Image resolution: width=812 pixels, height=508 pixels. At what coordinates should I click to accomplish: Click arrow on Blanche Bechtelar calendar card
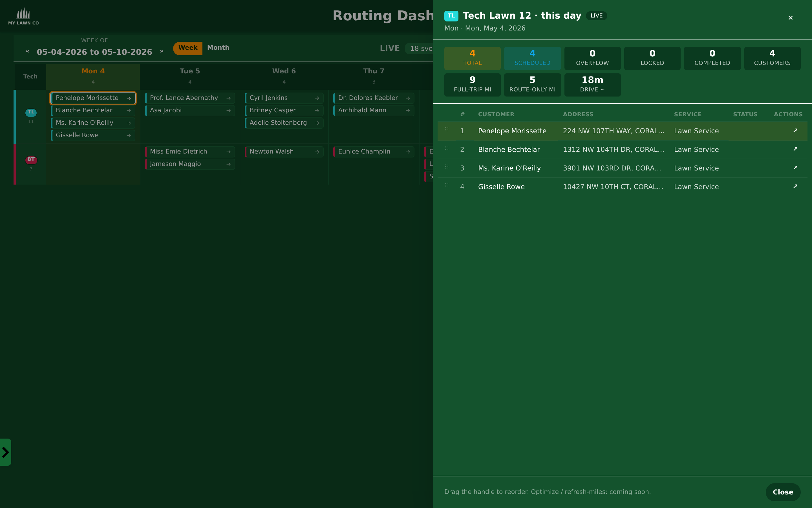tap(129, 111)
